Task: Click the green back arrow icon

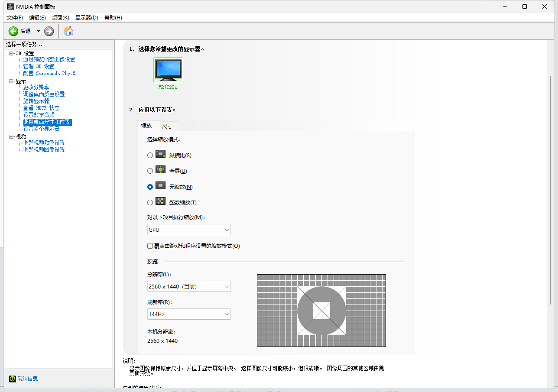Action: tap(13, 31)
